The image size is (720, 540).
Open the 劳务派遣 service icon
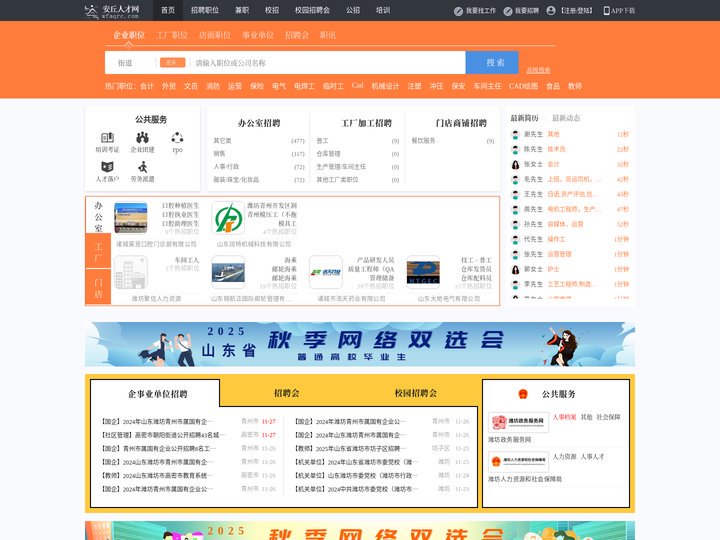(x=143, y=167)
